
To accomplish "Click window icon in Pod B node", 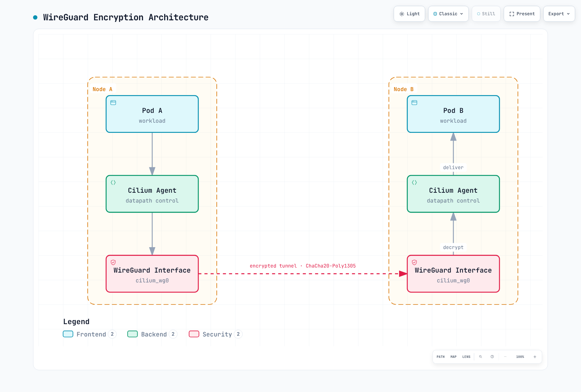I will (x=414, y=103).
